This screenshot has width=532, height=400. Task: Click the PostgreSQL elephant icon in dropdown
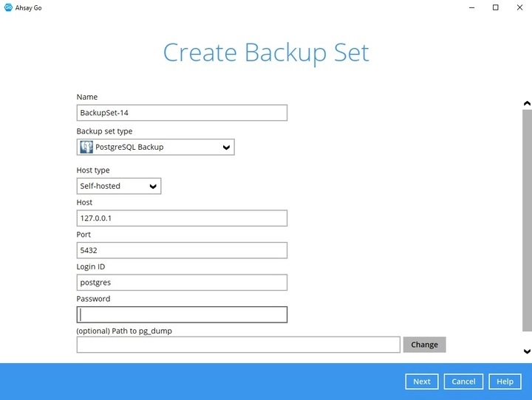pos(86,147)
